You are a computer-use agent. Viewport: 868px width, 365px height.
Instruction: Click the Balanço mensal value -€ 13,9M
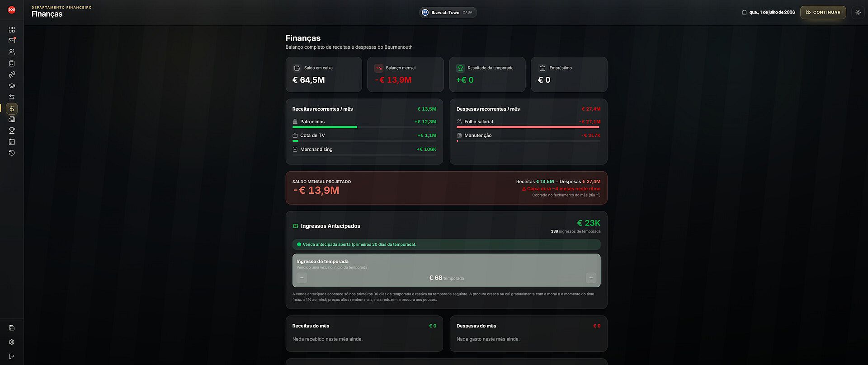pyautogui.click(x=393, y=80)
